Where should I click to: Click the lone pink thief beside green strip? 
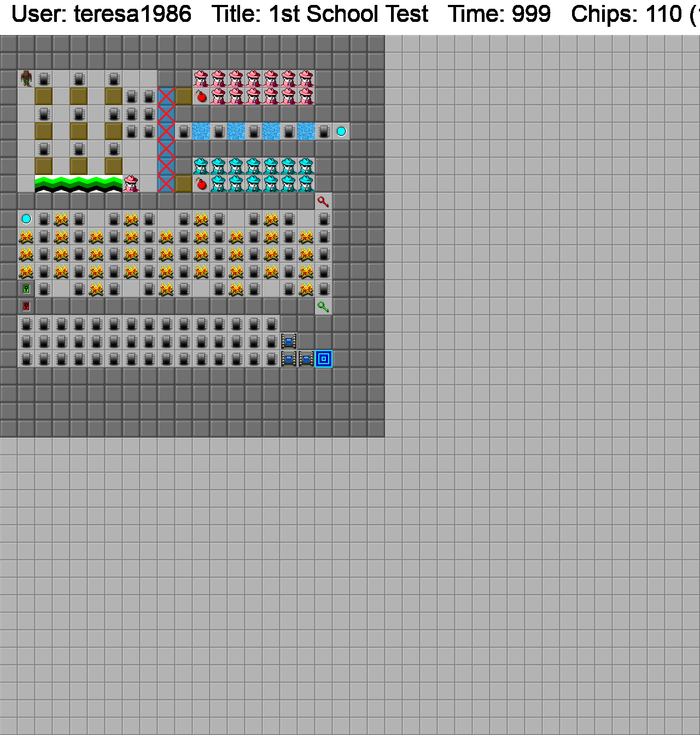point(131,184)
